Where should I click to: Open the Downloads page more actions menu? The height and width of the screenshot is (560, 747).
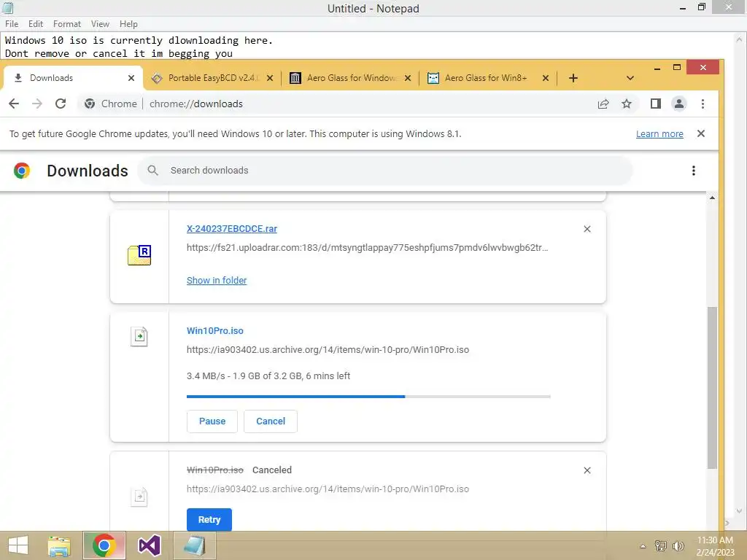694,171
